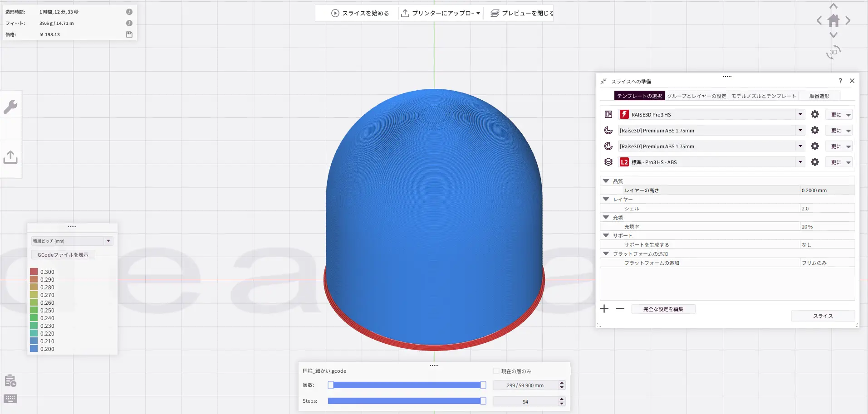Open settings gear for RAISE3D Pro3 HS printer
The height and width of the screenshot is (414, 868).
tap(815, 115)
